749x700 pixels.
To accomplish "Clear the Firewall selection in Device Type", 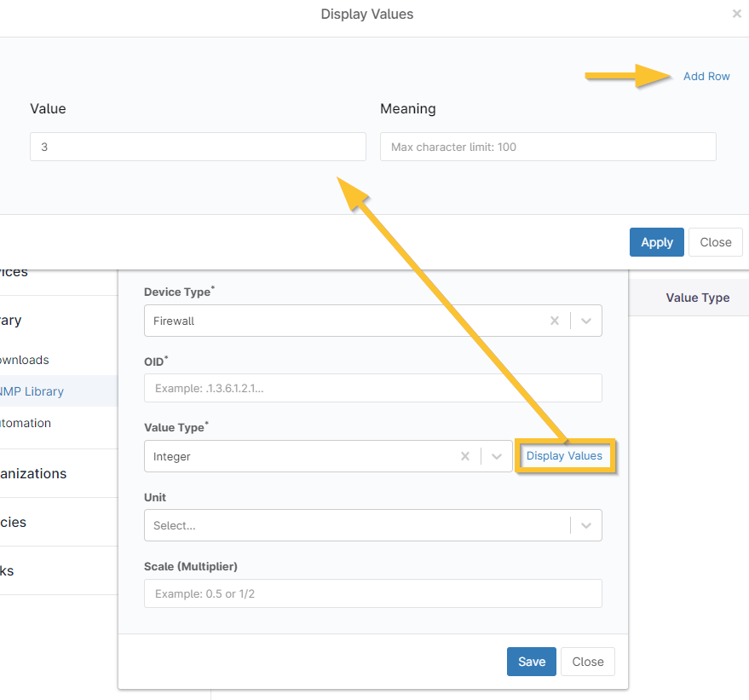I will 554,321.
